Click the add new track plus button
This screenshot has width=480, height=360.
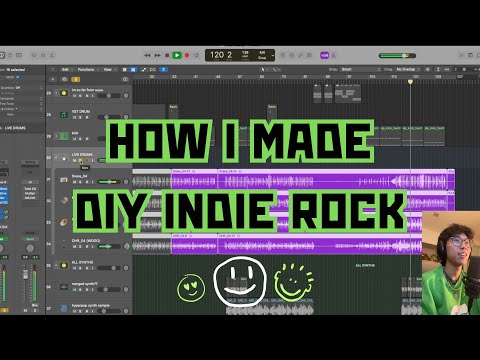point(53,79)
